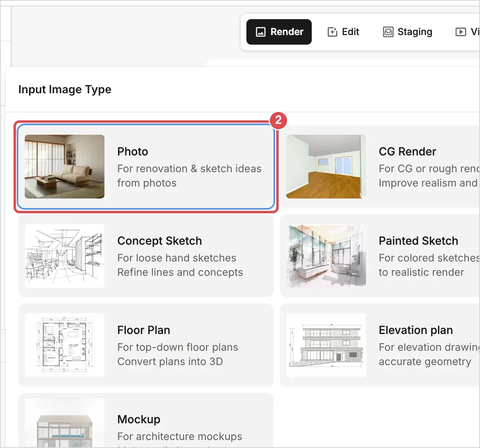
Task: Click the Elevation plan drawing thumbnail
Action: [x=326, y=345]
